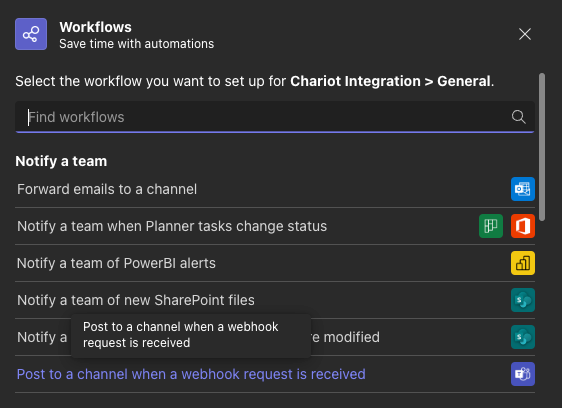
Task: Choose Notify a team when Planner tasks change
Action: [275, 226]
